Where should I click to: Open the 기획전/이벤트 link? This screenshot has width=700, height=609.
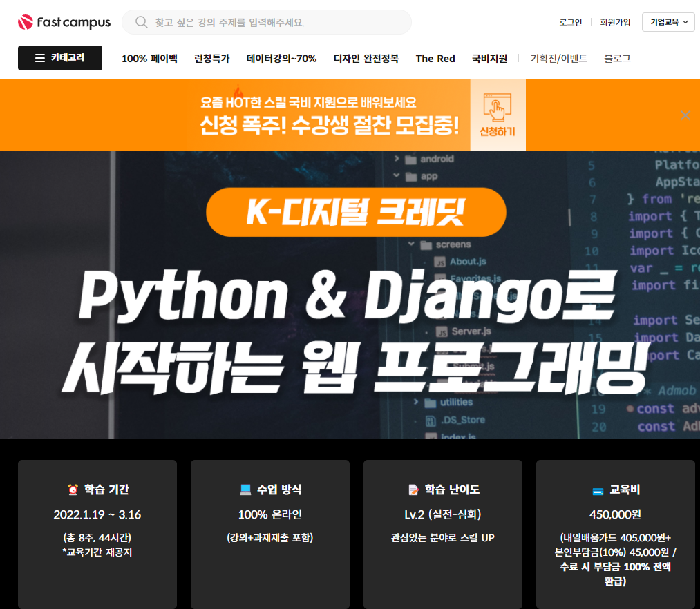click(558, 59)
